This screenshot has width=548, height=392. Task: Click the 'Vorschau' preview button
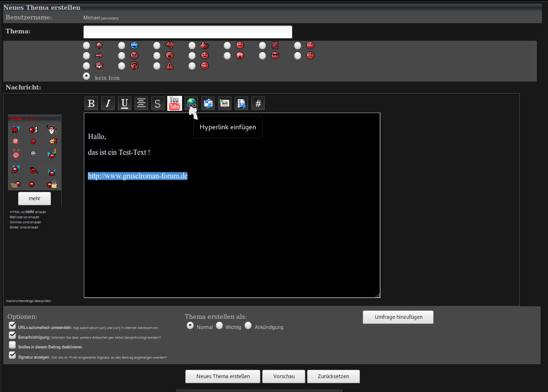click(x=284, y=376)
